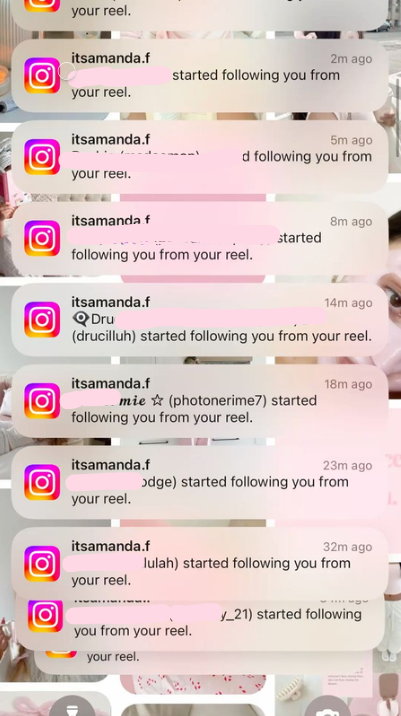Tap Instagram icon on the 23m ago notification
401x716 pixels.
[42, 482]
